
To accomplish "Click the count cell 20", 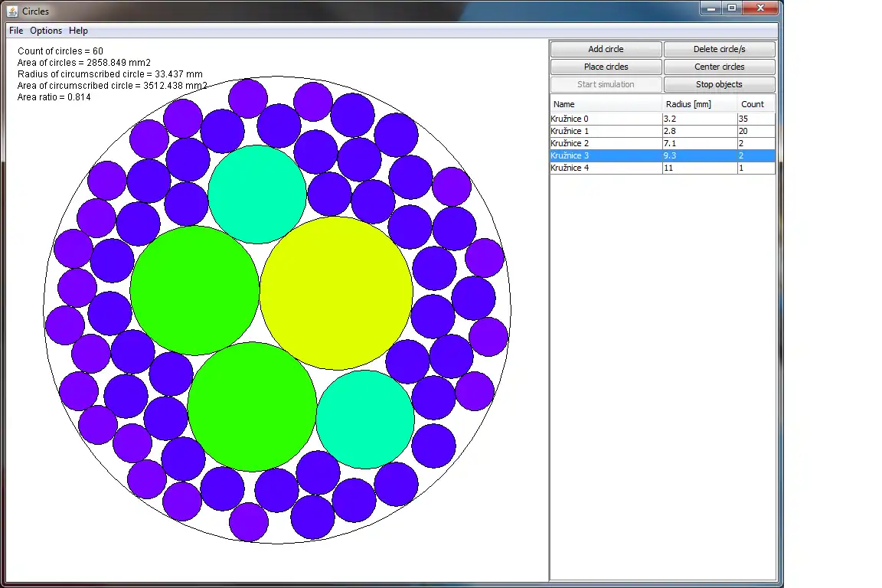I will coord(756,131).
